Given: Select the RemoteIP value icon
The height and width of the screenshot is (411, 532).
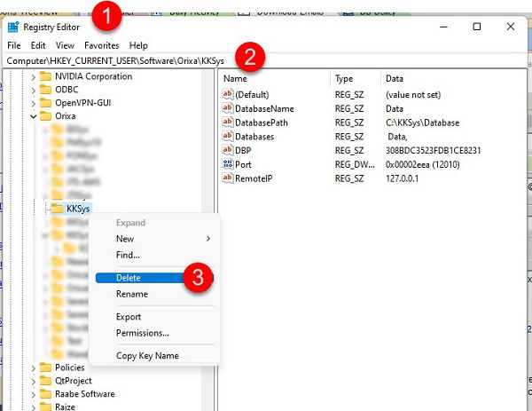Looking at the screenshot, I should 229,178.
